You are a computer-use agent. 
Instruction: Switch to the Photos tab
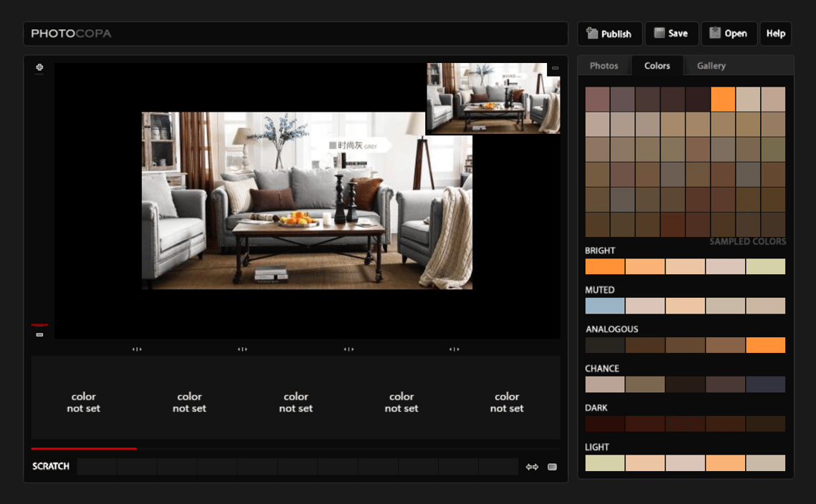(603, 65)
